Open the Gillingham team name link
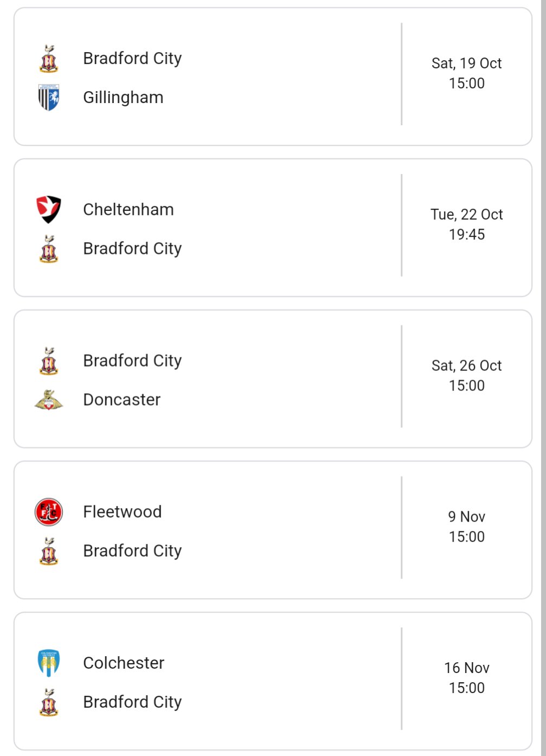 pos(123,98)
